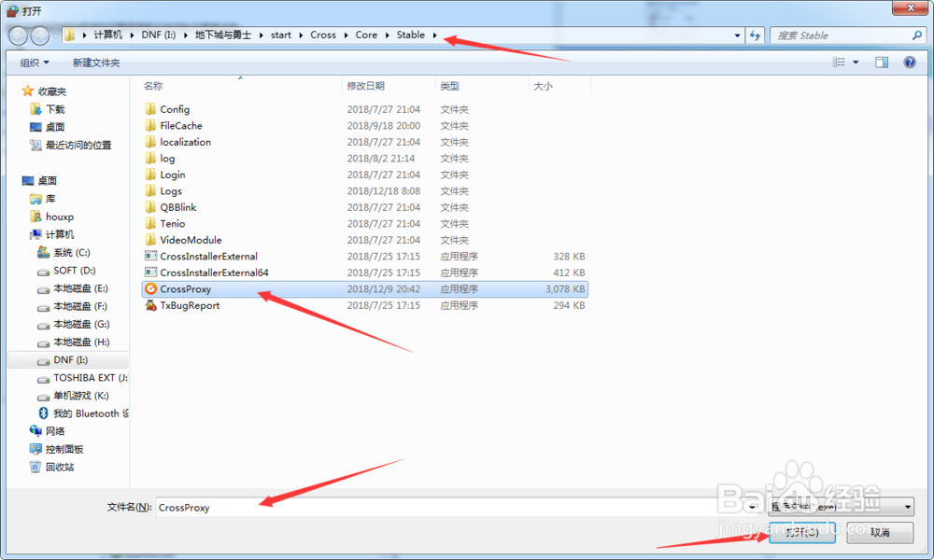Click the 库 libraries icon
Viewport: 934px width, 560px height.
coord(35,199)
